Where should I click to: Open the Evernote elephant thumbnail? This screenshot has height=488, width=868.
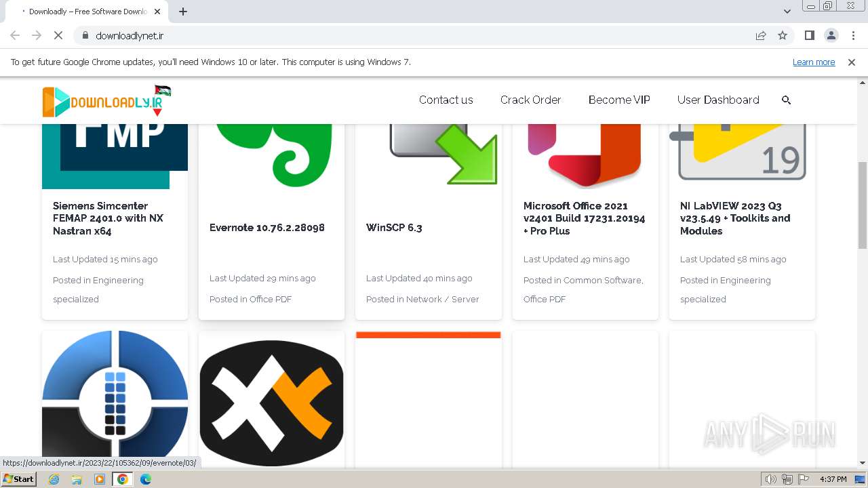(x=271, y=156)
